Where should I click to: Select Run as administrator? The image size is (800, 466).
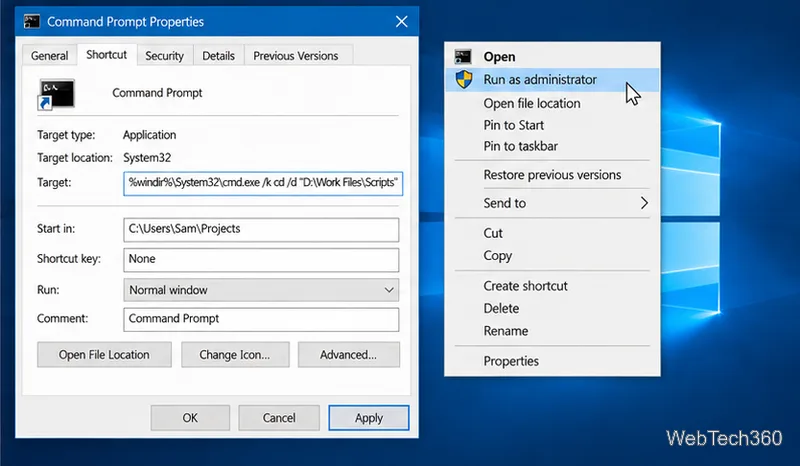(552, 80)
